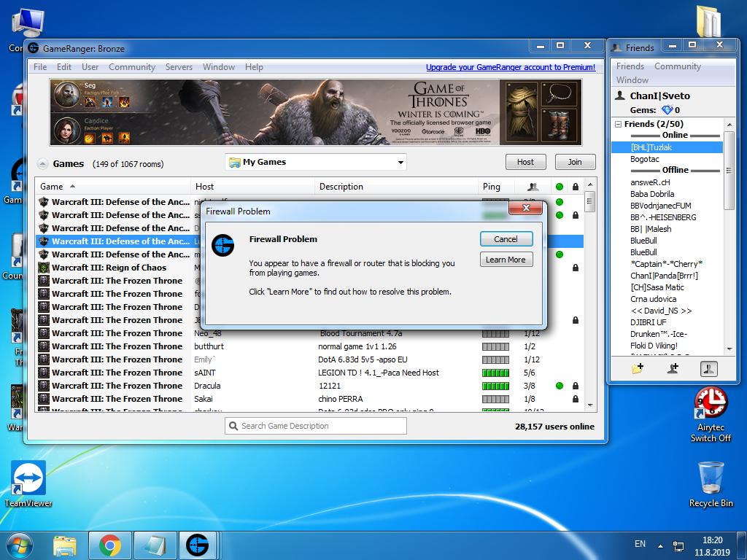Select the Frozen Throne row hosted by Emily`
This screenshot has height=560, width=747.
(309, 359)
